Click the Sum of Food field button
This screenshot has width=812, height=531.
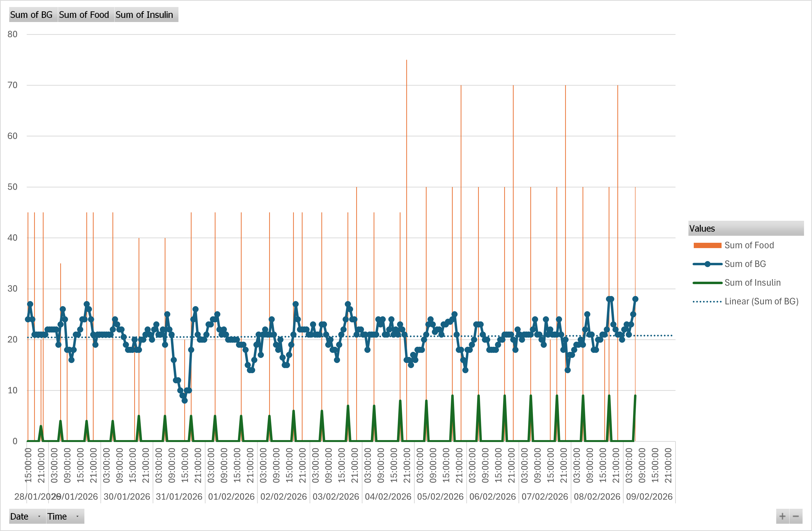(x=84, y=15)
